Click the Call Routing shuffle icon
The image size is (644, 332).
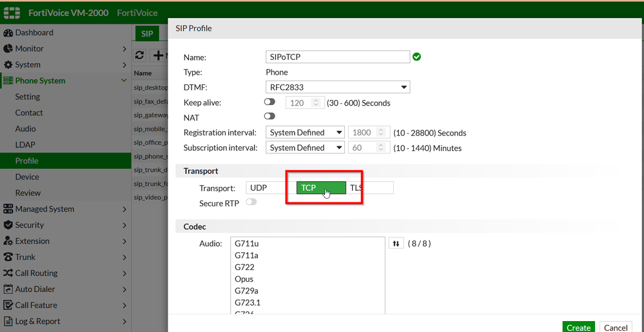[x=8, y=273]
